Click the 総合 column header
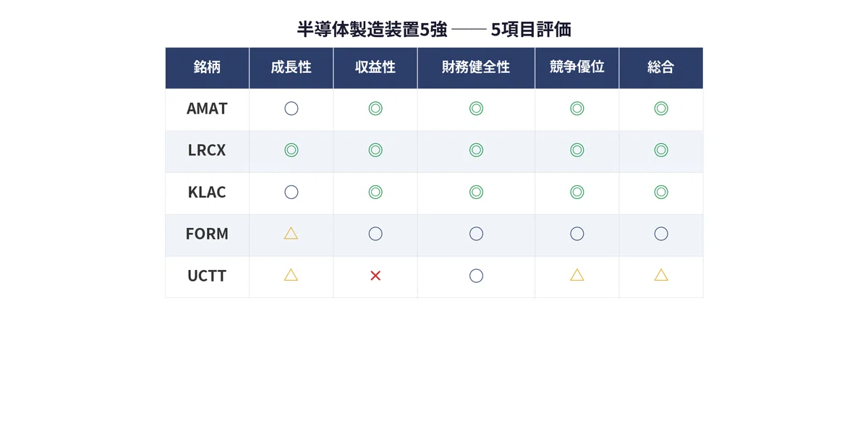This screenshot has height=445, width=868. pyautogui.click(x=661, y=67)
